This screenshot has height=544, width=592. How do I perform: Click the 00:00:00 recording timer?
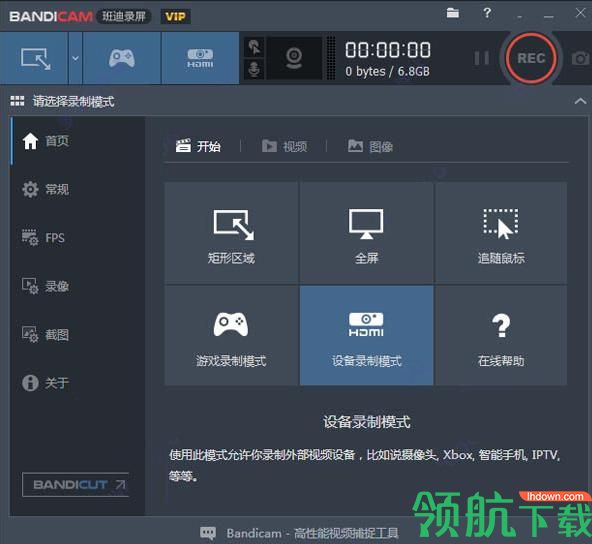[x=388, y=50]
